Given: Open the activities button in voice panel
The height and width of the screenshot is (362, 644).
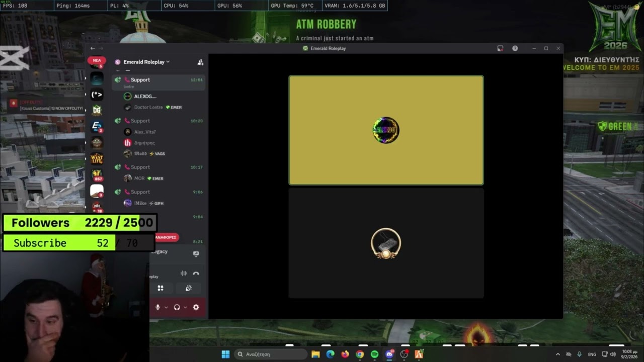Looking at the screenshot, I should click(x=160, y=288).
